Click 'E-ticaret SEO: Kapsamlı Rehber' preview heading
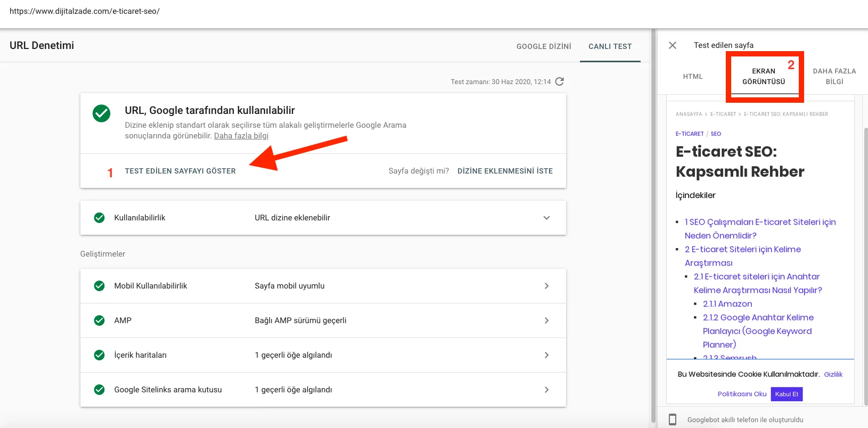Viewport: 868px width, 428px height. click(740, 161)
